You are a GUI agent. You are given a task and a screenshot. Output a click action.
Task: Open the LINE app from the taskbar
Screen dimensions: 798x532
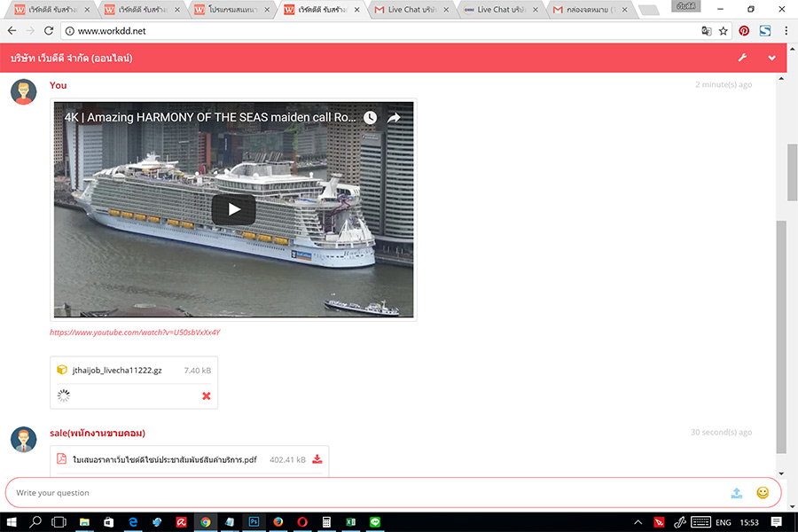pos(375,522)
